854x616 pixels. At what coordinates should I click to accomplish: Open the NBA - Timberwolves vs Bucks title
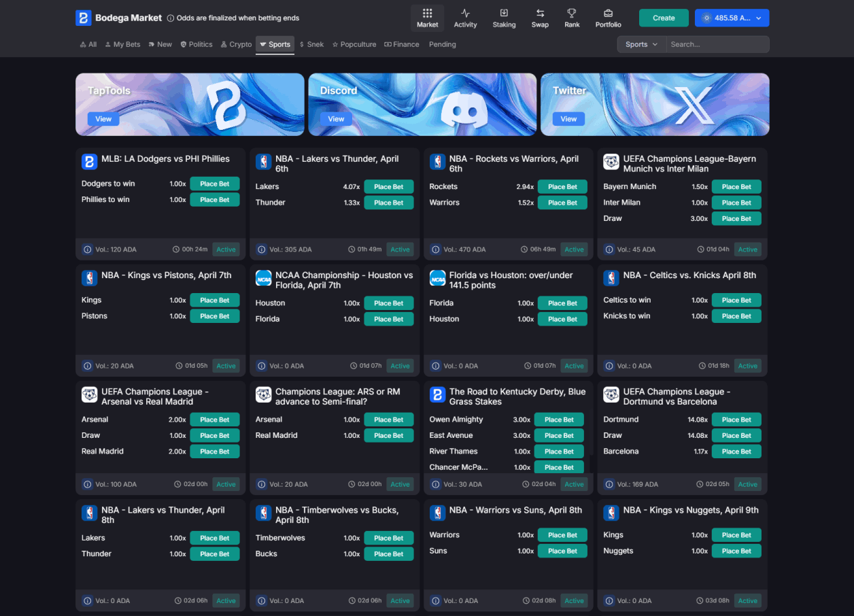click(x=337, y=515)
